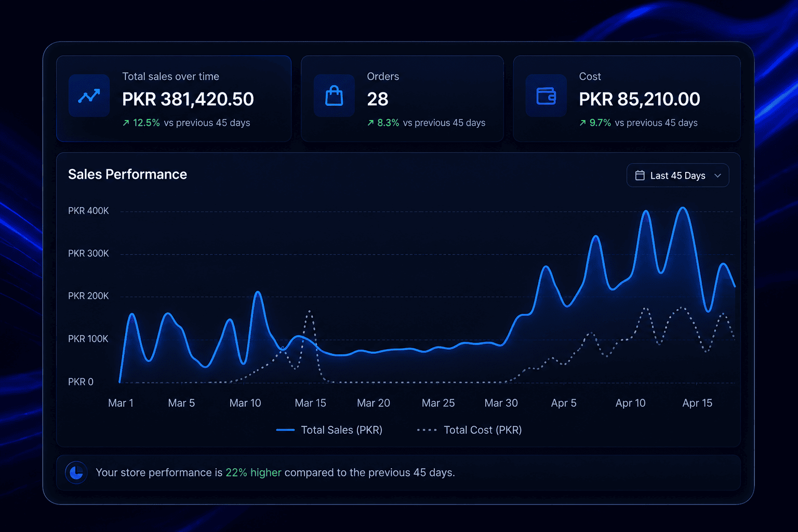Click the 8.3% orders growth figure
The width and height of the screenshot is (798, 532).
click(388, 123)
